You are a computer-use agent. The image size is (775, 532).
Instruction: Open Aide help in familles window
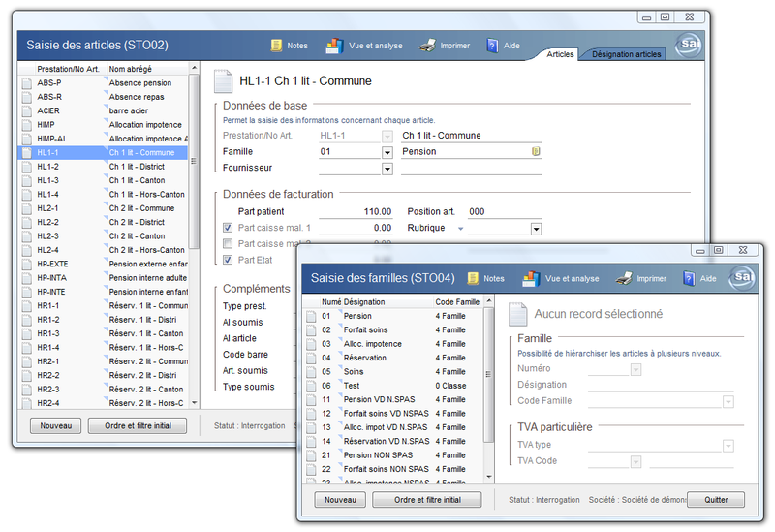click(x=689, y=278)
